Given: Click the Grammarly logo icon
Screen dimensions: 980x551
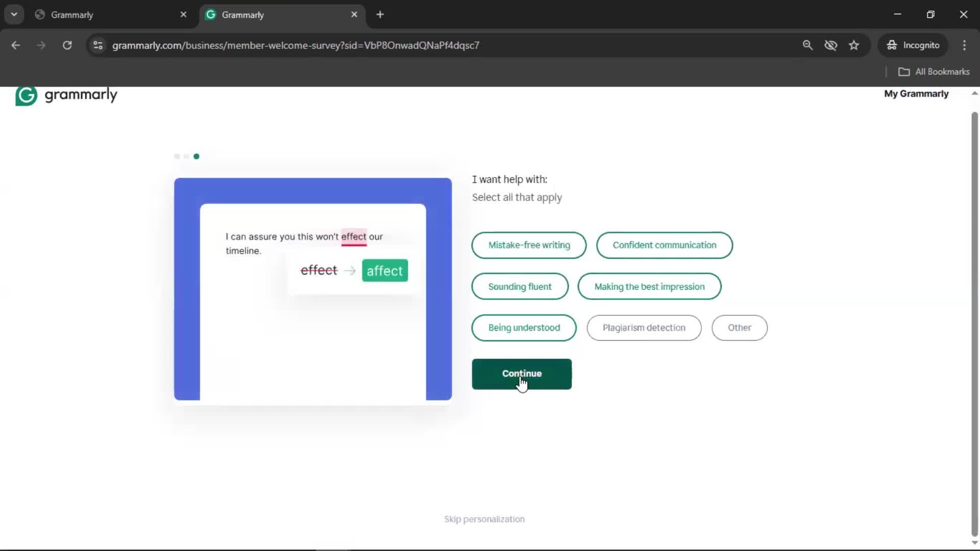Looking at the screenshot, I should point(26,95).
